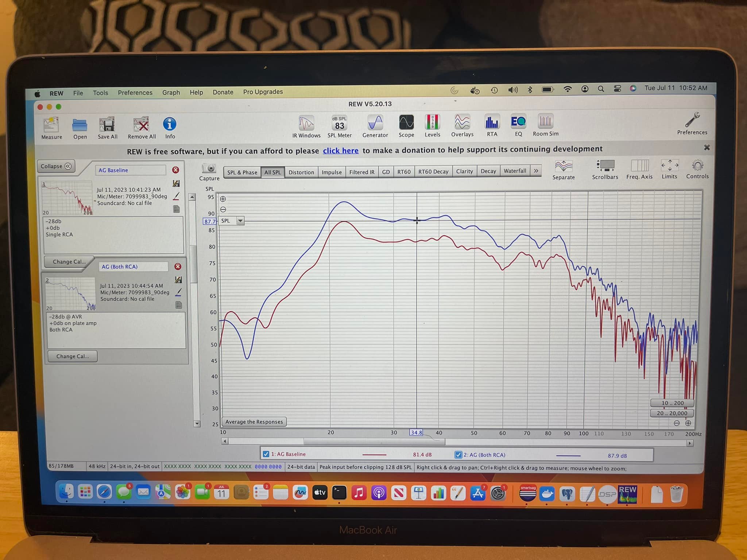Image resolution: width=747 pixels, height=560 pixels.
Task: Select the AG Baseline thumbnail
Action: 67,198
